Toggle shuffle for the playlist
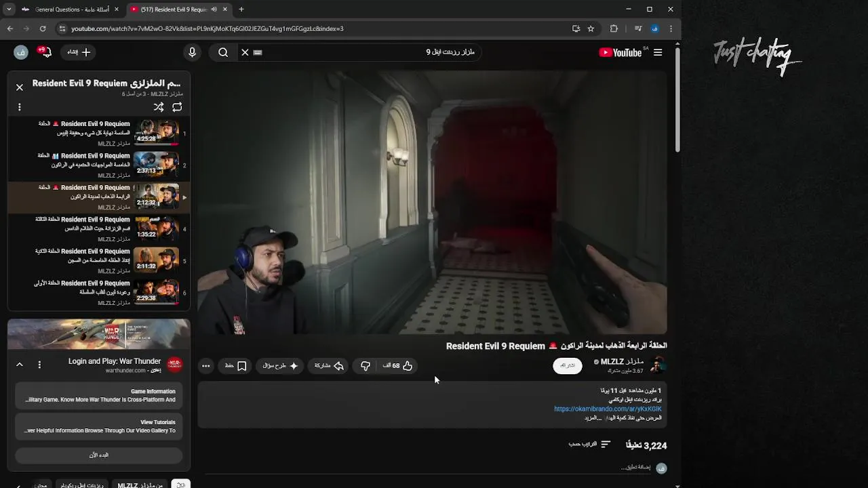The width and height of the screenshot is (868, 488). 159,107
